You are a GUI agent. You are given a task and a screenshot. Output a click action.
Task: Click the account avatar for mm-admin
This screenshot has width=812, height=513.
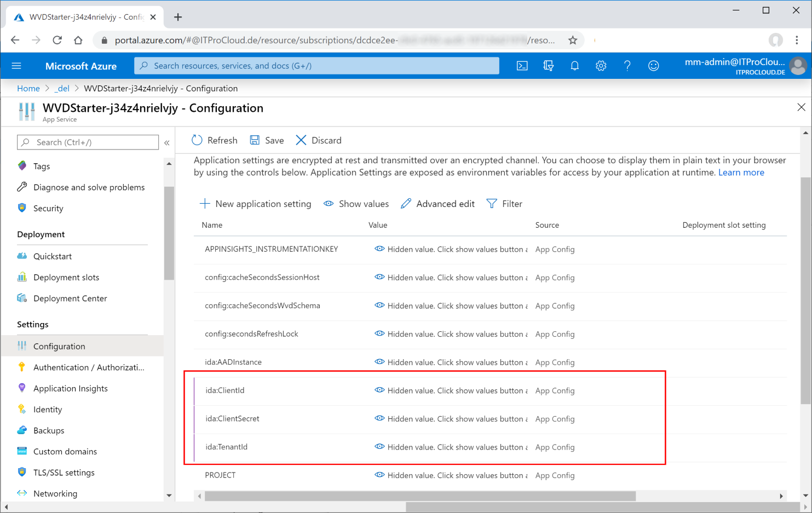click(x=798, y=66)
